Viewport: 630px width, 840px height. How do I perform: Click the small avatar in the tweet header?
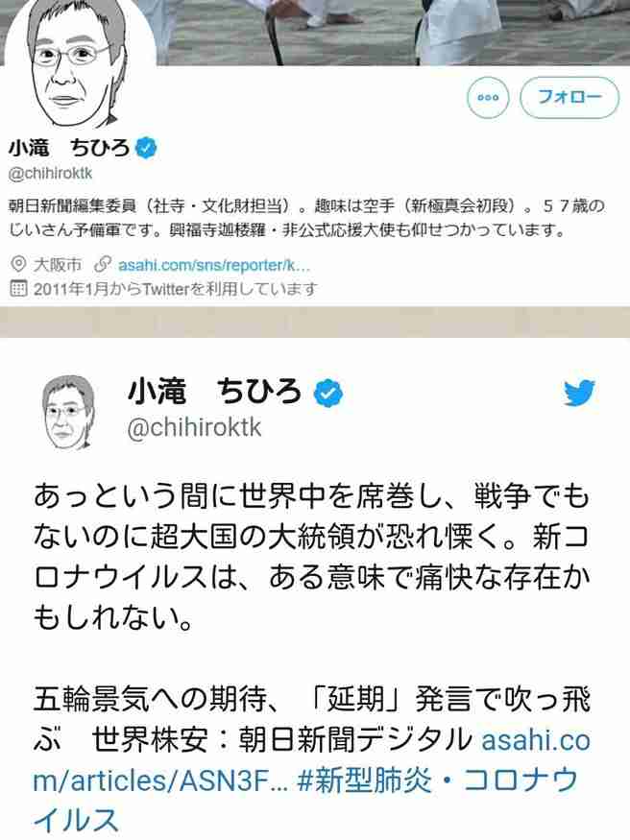[x=68, y=411]
